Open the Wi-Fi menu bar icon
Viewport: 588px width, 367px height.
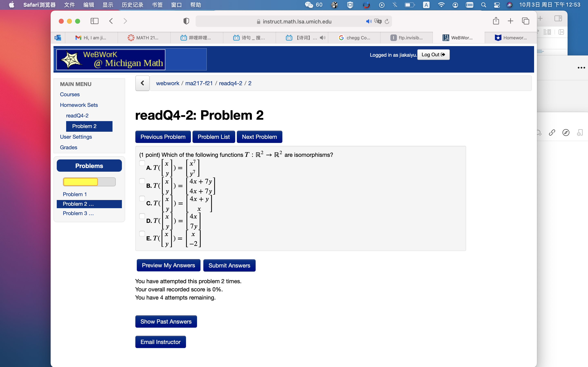[441, 5]
